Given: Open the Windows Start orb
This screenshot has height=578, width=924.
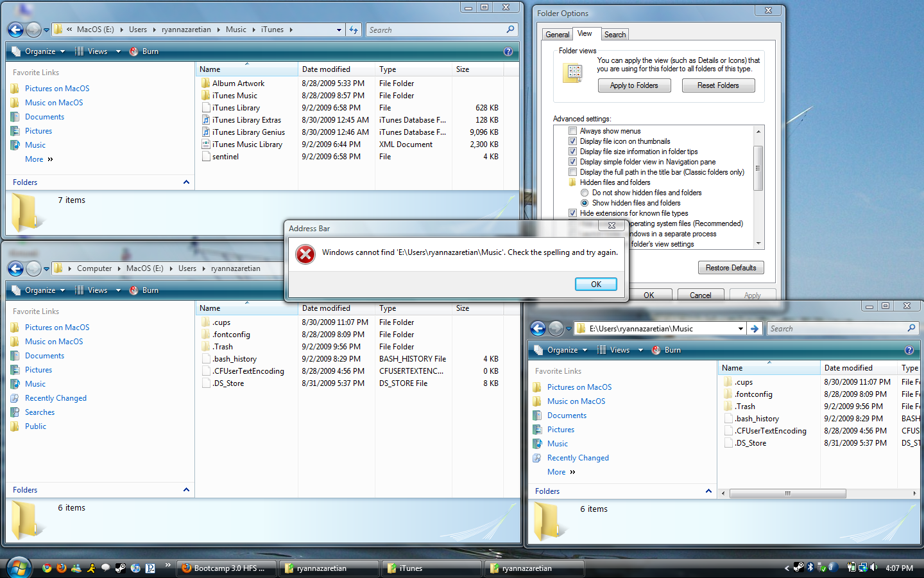Looking at the screenshot, I should [19, 568].
